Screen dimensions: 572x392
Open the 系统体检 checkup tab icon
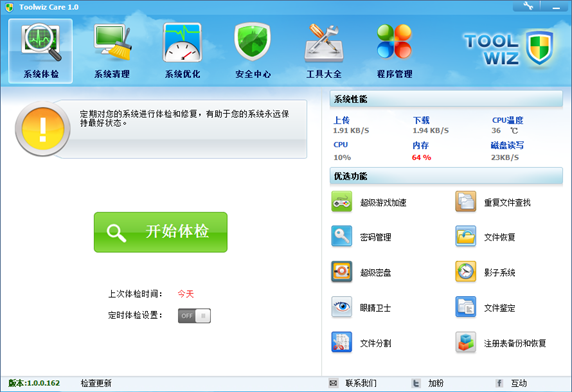41,42
